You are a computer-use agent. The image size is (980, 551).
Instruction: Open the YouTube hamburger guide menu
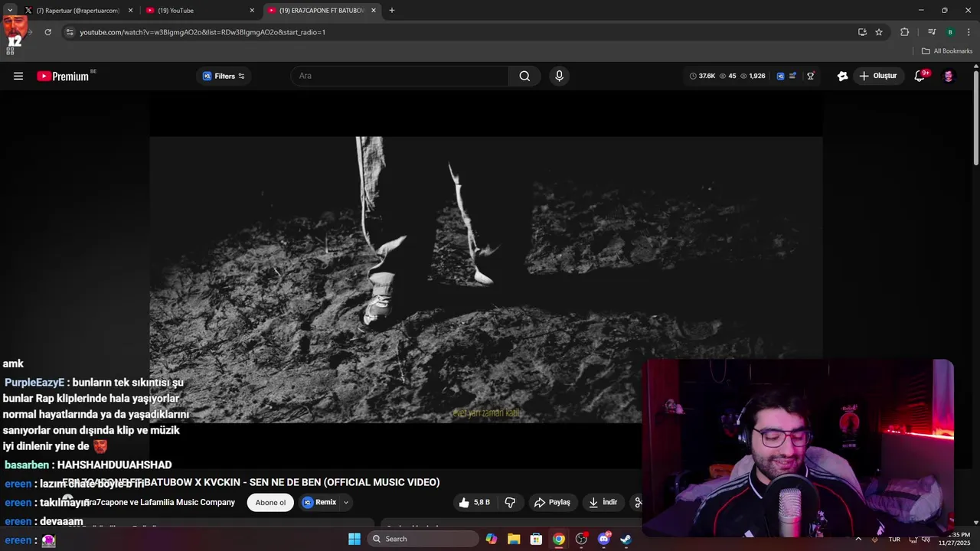[18, 76]
